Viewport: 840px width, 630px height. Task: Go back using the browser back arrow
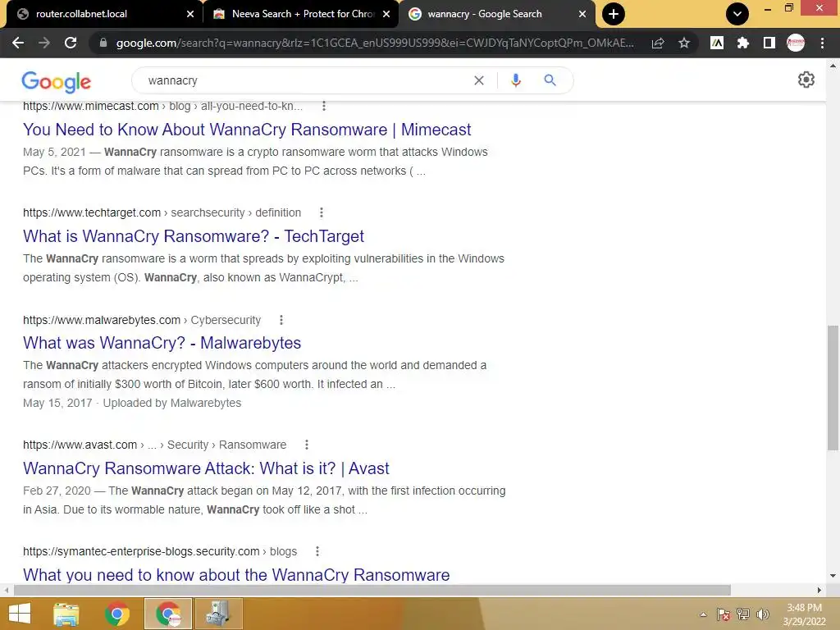(18, 43)
